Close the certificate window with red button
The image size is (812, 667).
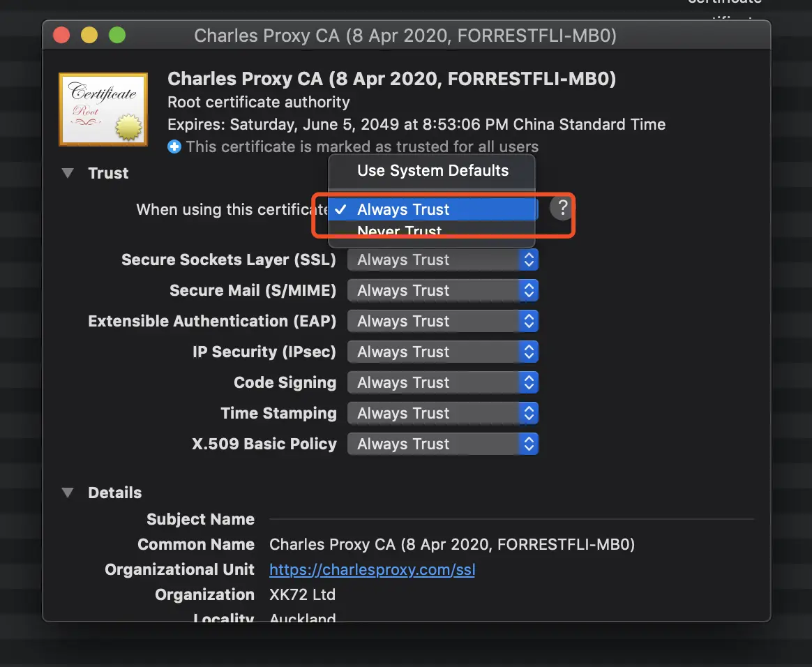point(61,35)
